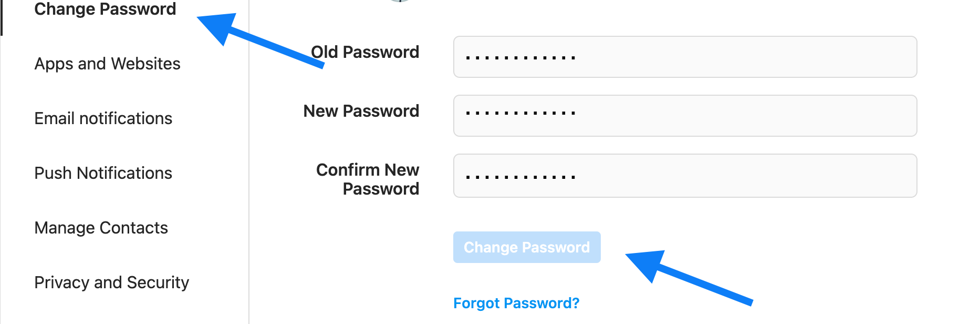Focus the New Password input box

pos(684,116)
